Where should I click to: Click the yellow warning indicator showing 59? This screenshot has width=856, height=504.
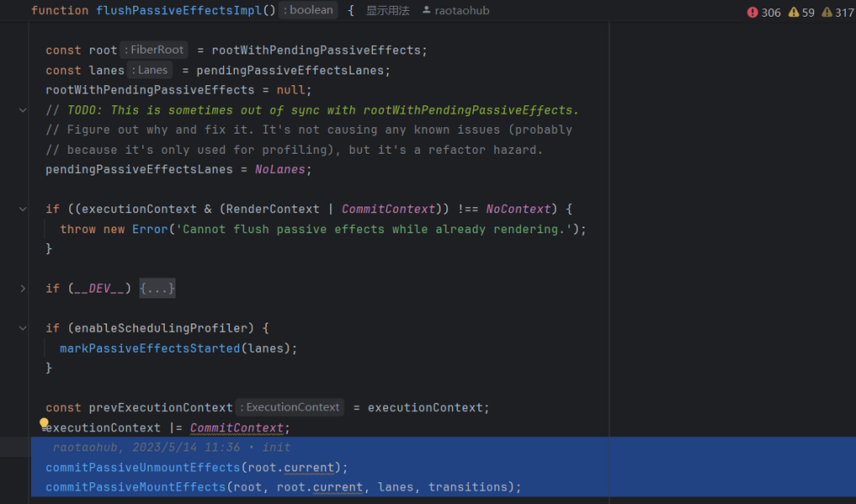tap(801, 13)
